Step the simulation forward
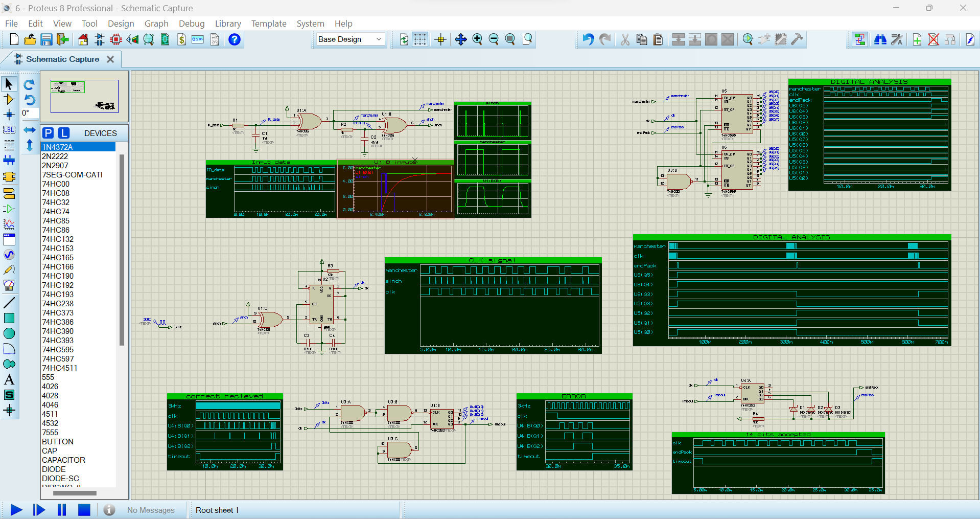This screenshot has width=980, height=519. pos(39,510)
